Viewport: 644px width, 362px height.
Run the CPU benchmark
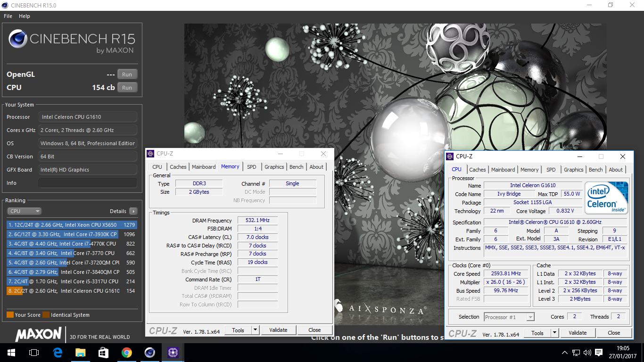127,88
